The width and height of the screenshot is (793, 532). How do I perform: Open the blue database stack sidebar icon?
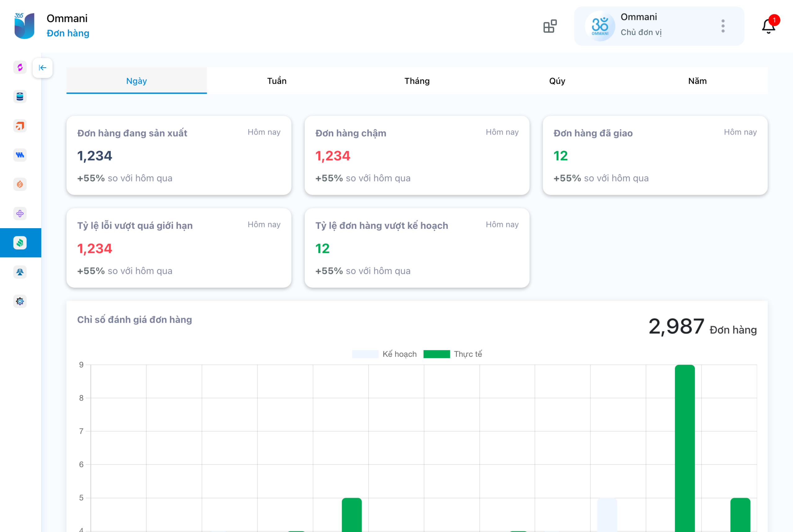tap(20, 97)
